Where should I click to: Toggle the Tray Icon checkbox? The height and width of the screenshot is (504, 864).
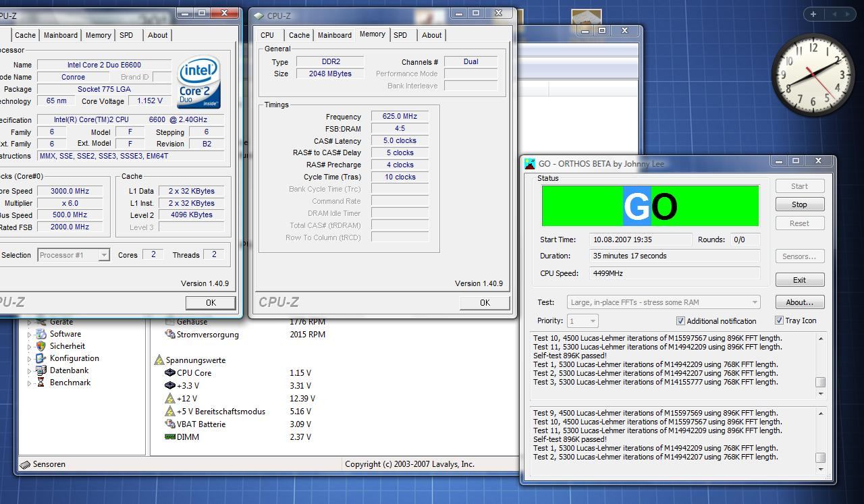779,320
